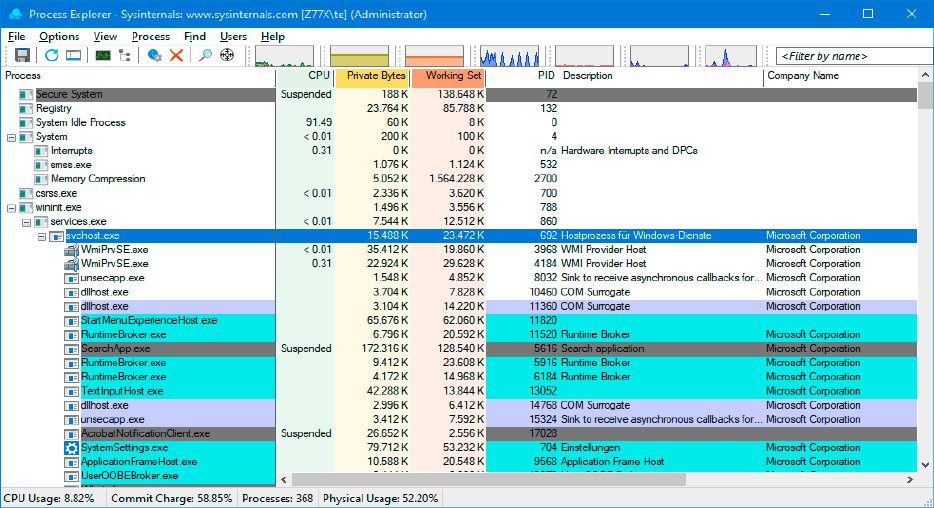Select the Registry process row
This screenshot has width=934, height=508.
[x=459, y=108]
